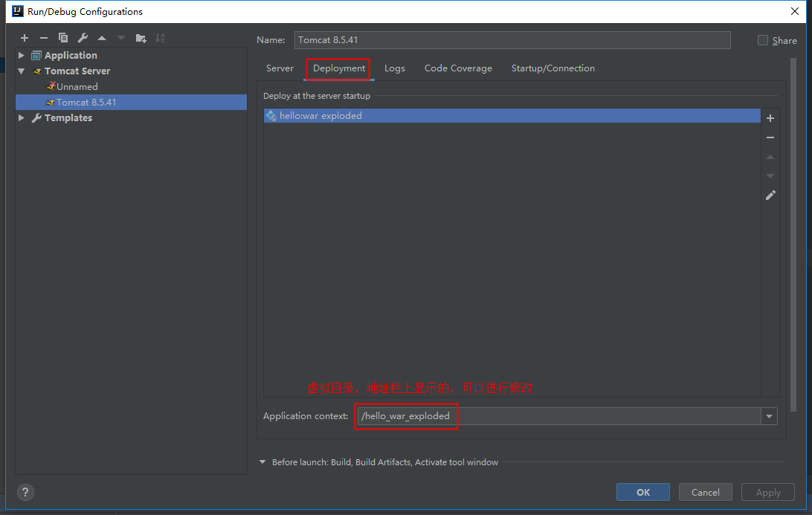Remove selected configuration with minus icon
Screen dimensions: 812x515
coord(44,38)
